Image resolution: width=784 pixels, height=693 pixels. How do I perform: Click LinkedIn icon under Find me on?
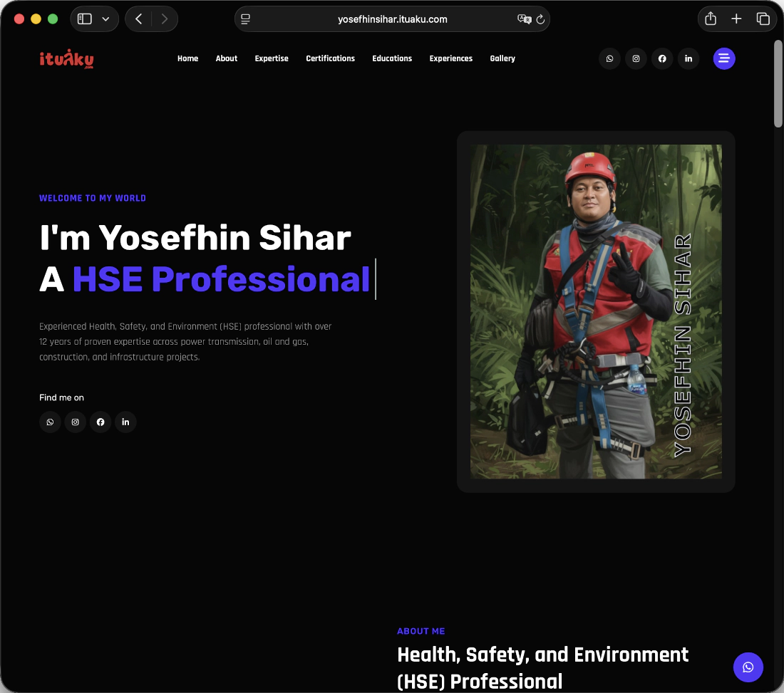coord(125,422)
